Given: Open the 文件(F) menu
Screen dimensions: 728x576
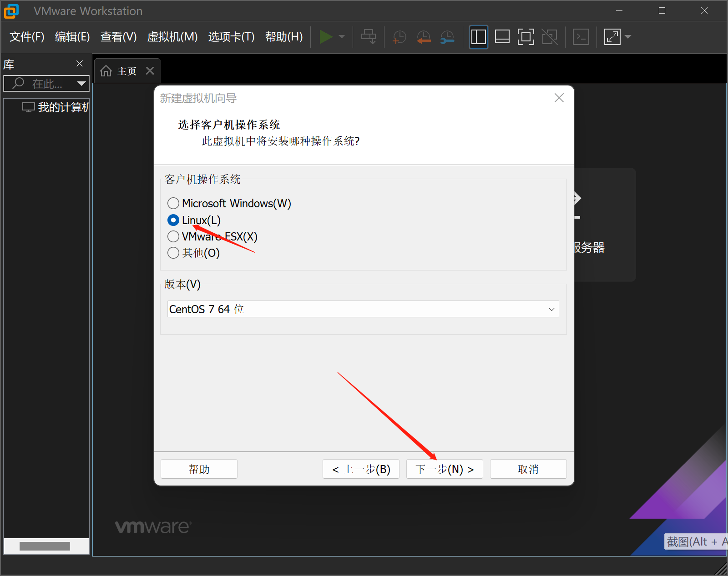Looking at the screenshot, I should coord(27,37).
